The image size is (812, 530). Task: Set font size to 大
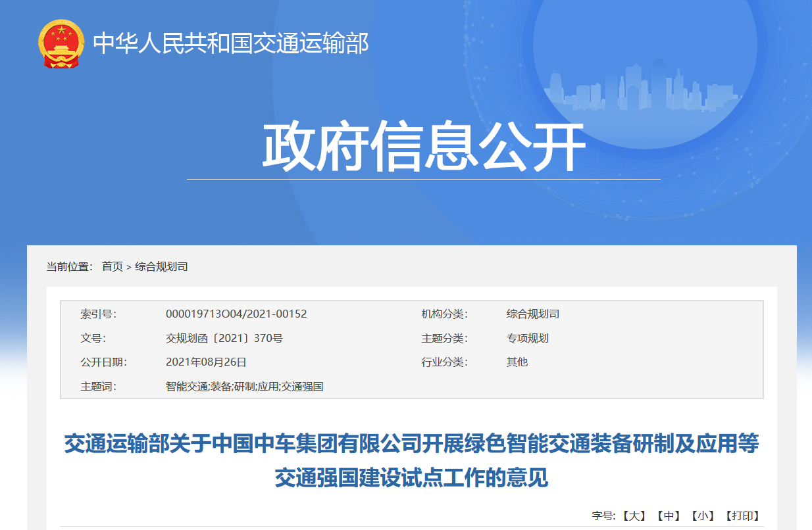pos(634,516)
